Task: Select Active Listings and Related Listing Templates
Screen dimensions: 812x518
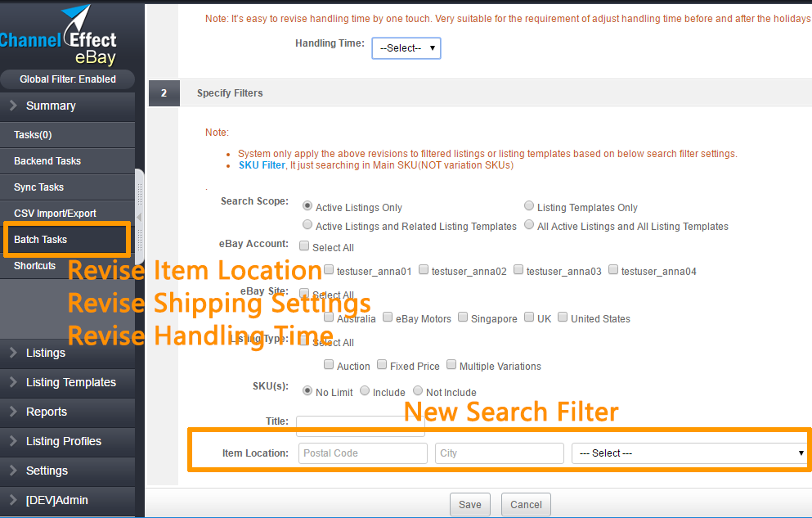Action: click(x=307, y=225)
